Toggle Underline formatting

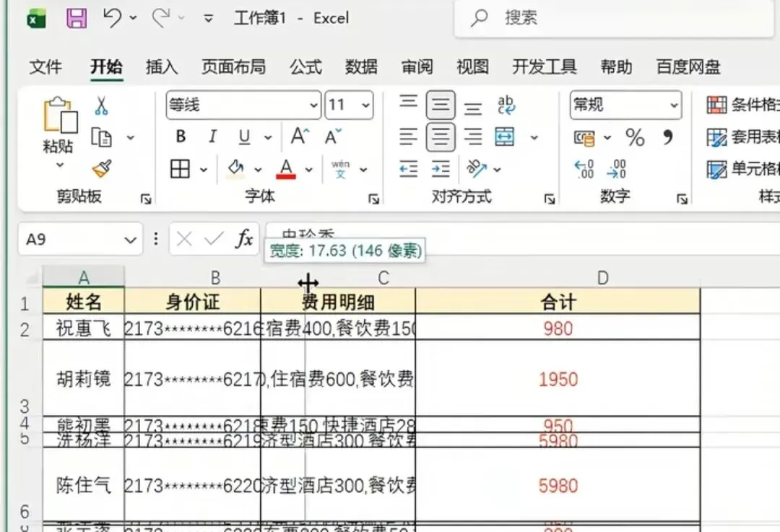(244, 136)
